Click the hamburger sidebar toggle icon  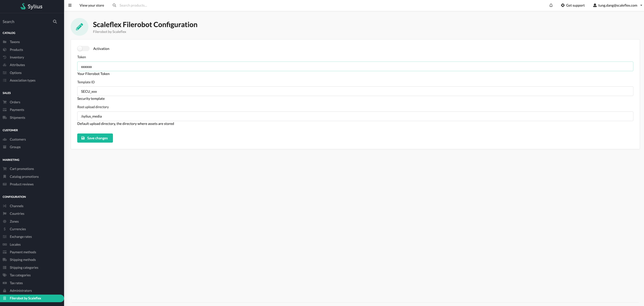70,5
